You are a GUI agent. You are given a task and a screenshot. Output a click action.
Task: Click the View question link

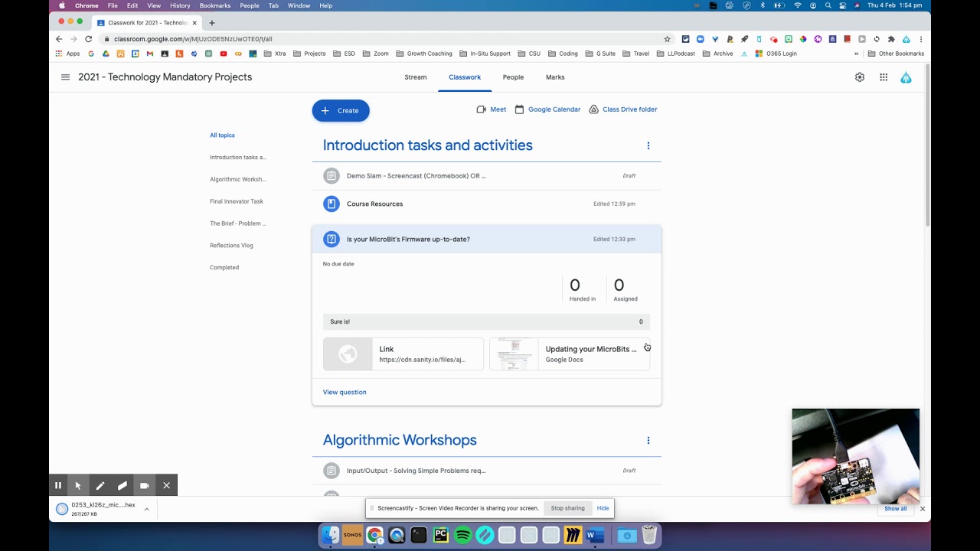coord(345,392)
